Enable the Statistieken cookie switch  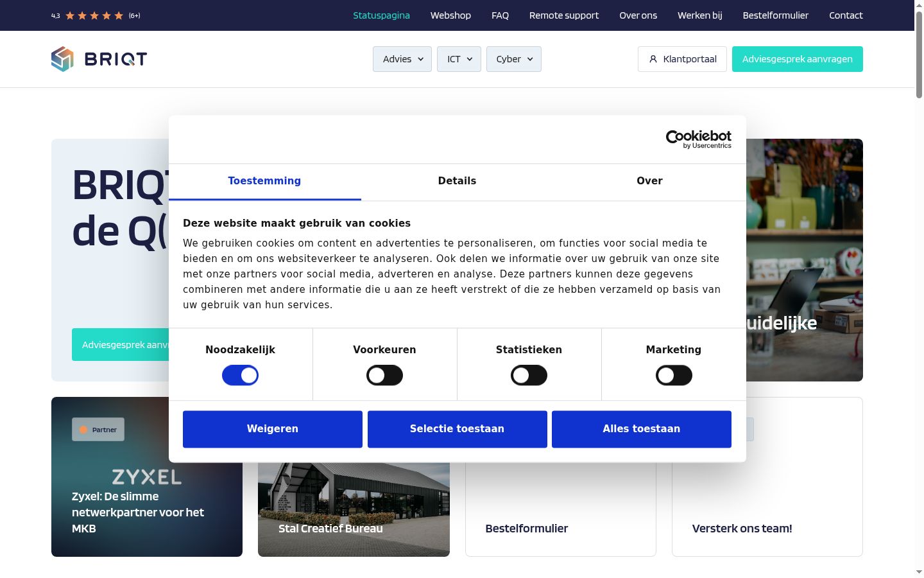click(x=529, y=375)
